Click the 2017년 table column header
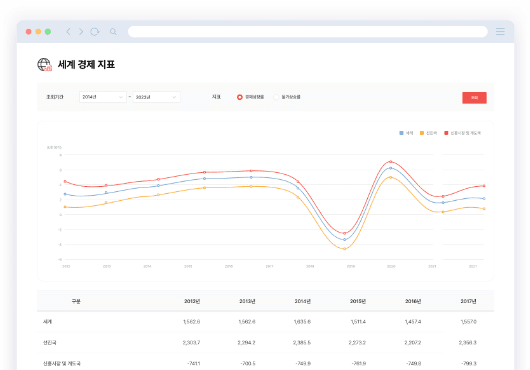This screenshot has width=530, height=370. coord(468,301)
